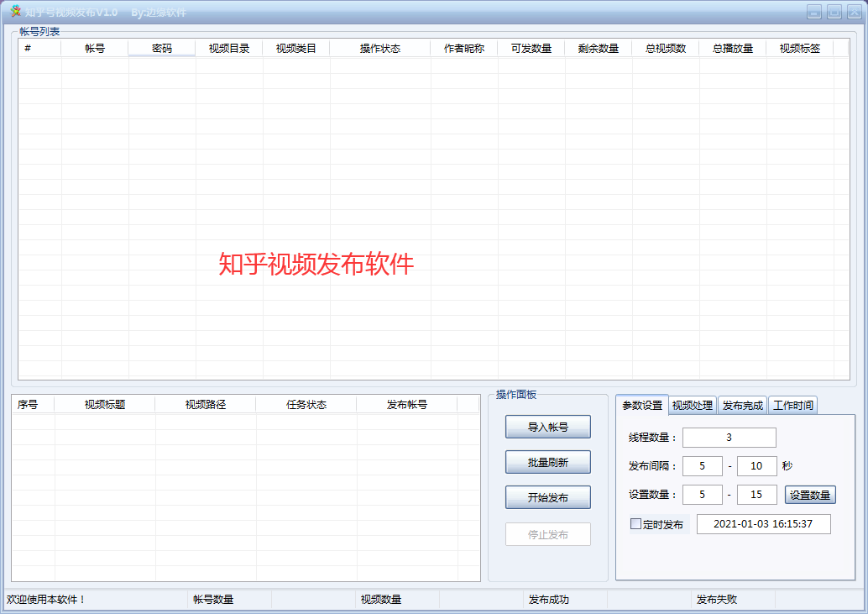
Task: Open the 发布完成 tab
Action: pyautogui.click(x=742, y=406)
